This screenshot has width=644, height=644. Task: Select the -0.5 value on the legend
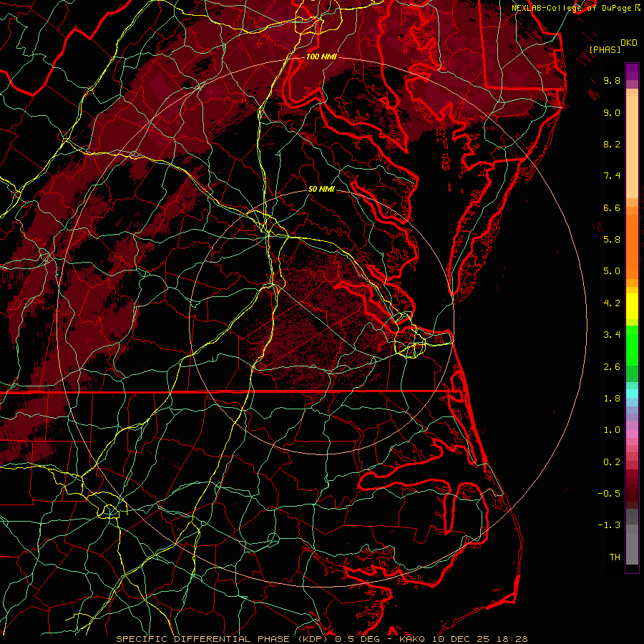point(609,494)
